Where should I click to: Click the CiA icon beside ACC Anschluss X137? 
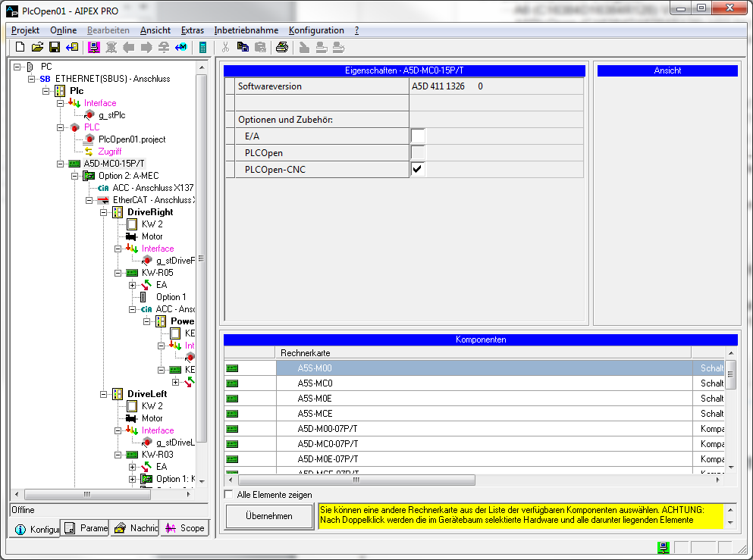coord(103,188)
